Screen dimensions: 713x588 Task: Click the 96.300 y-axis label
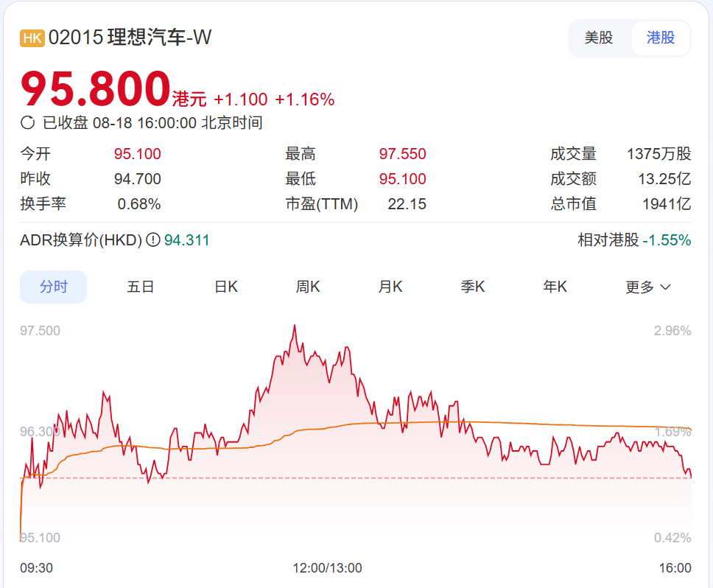(x=40, y=432)
